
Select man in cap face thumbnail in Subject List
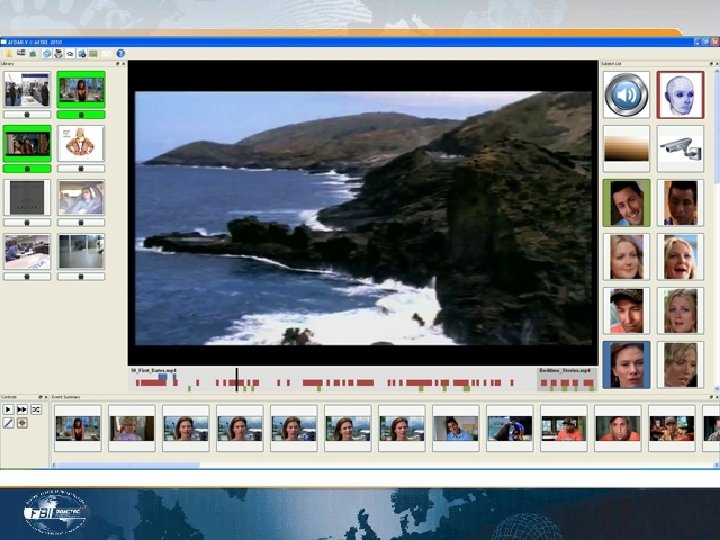626,311
